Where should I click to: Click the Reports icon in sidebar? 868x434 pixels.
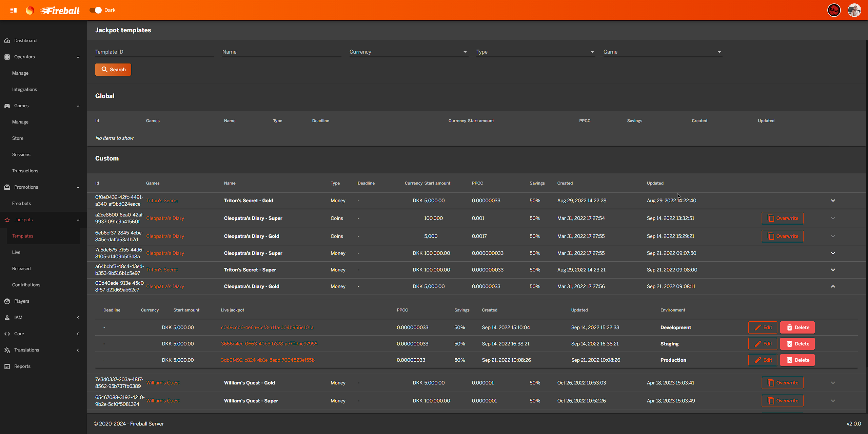7,366
